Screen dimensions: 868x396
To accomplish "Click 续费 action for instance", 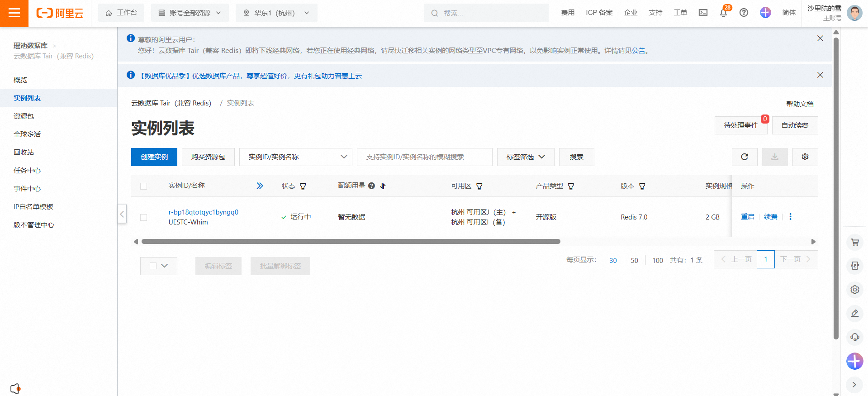I will point(771,217).
